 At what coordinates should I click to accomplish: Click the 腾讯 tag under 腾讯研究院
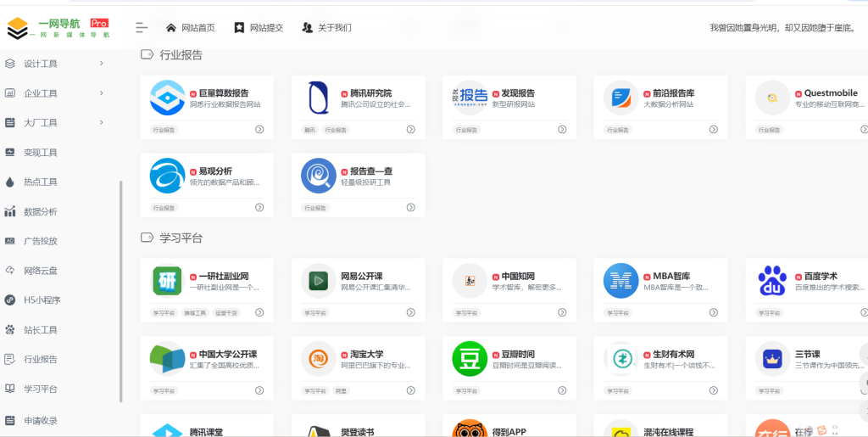pyautogui.click(x=309, y=130)
